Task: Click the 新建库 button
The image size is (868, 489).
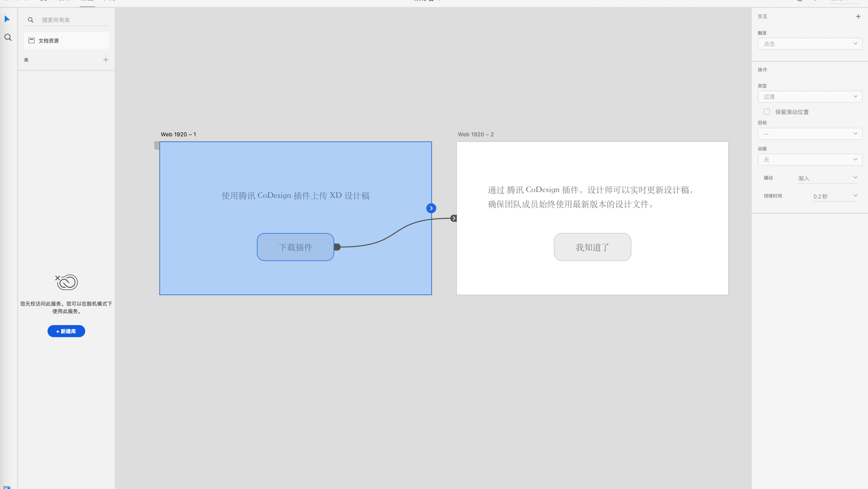Action: click(x=66, y=331)
